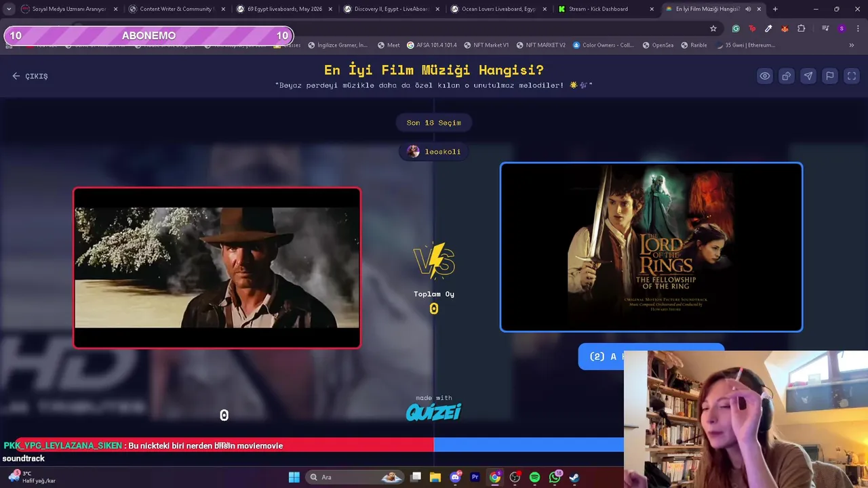Viewport: 868px width, 488px height.
Task: Vote for Lord of the Rings cover
Action: (x=651, y=247)
